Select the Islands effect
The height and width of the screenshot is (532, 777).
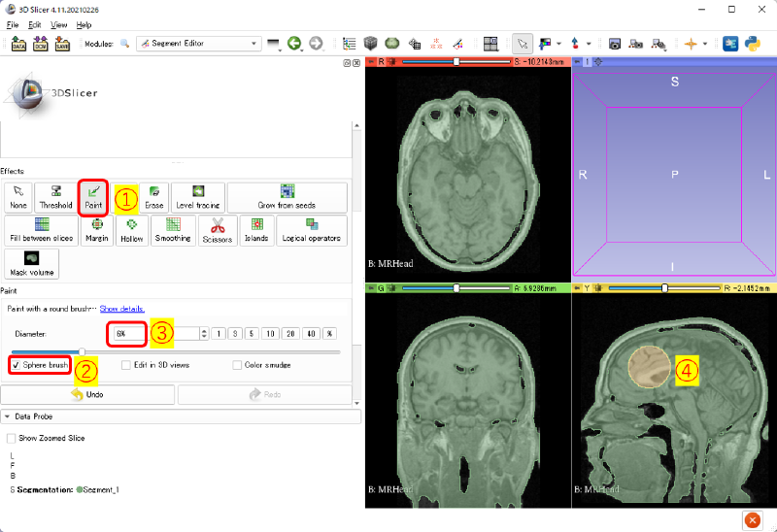256,231
